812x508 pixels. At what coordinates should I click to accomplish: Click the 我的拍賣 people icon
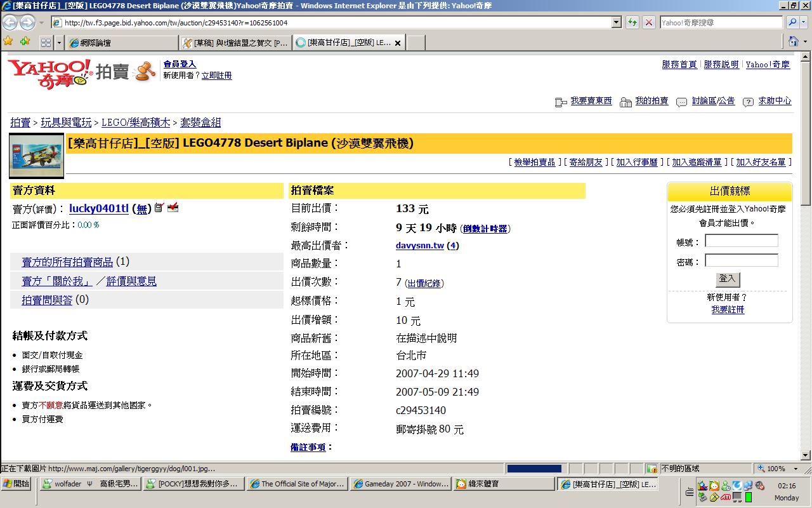point(625,102)
